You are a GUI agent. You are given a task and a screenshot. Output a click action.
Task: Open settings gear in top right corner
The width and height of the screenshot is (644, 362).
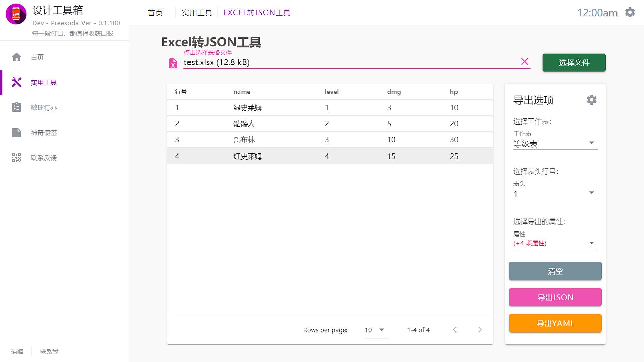[630, 13]
